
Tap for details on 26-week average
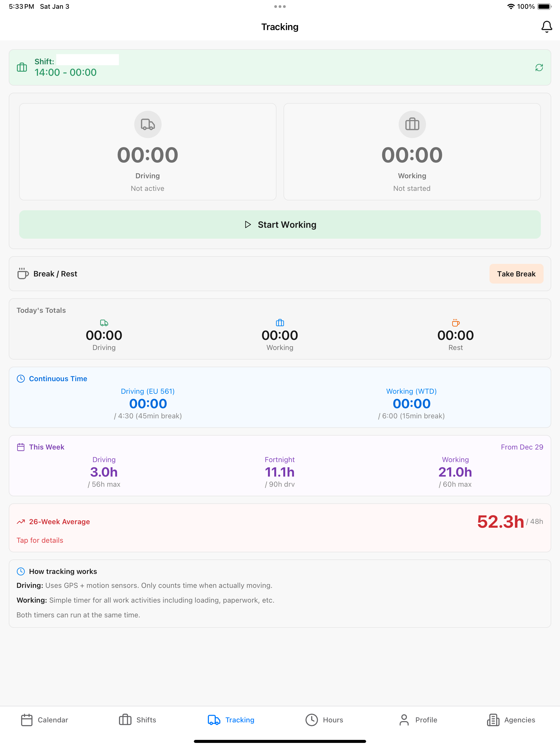(40, 540)
